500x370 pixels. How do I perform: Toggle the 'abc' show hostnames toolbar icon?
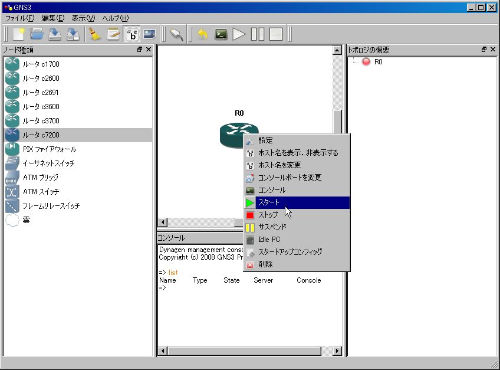(132, 34)
